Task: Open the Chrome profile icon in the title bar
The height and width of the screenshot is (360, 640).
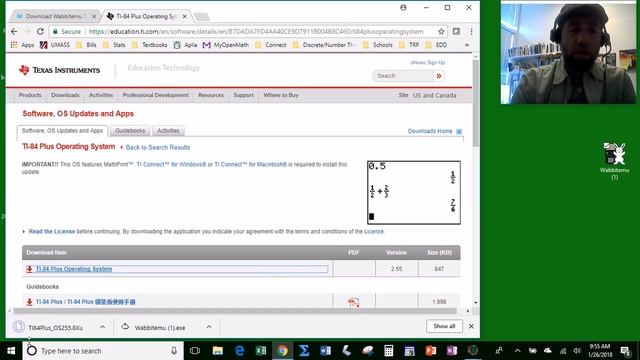Action: (x=403, y=7)
